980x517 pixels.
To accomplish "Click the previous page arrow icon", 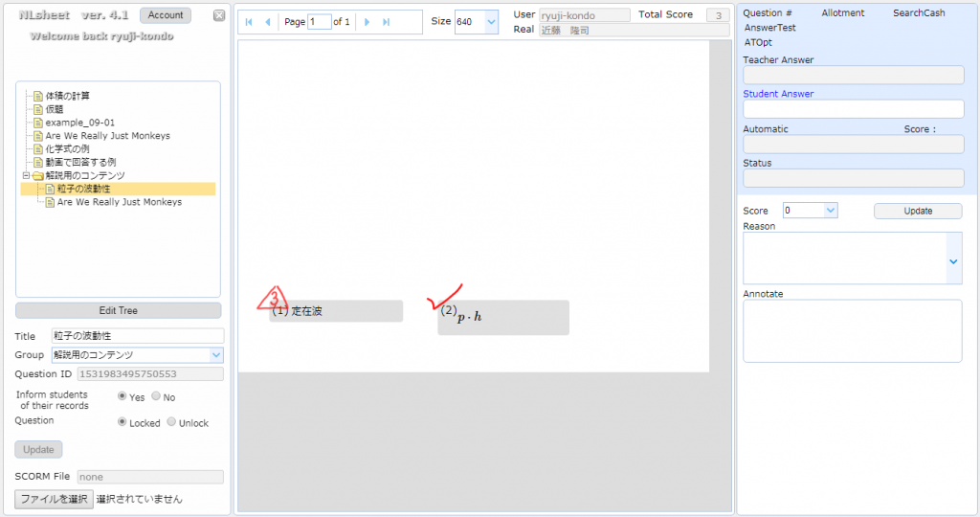I will [267, 22].
